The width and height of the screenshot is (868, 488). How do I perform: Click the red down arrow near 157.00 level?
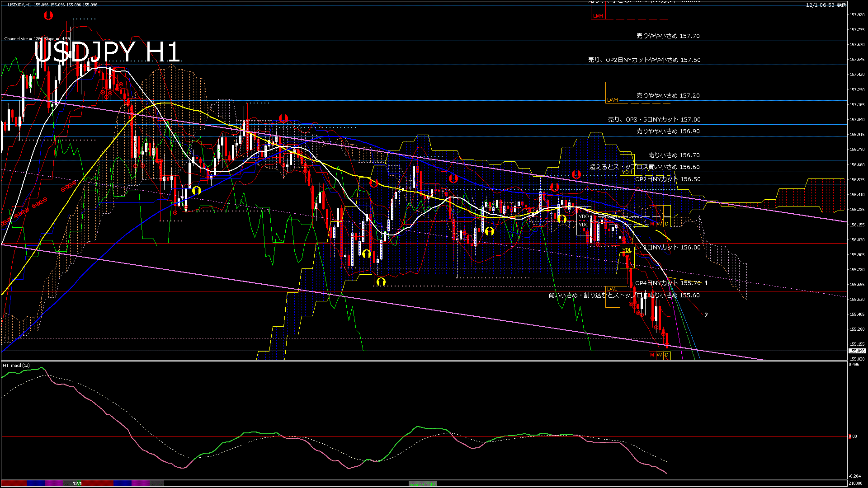pyautogui.click(x=283, y=118)
